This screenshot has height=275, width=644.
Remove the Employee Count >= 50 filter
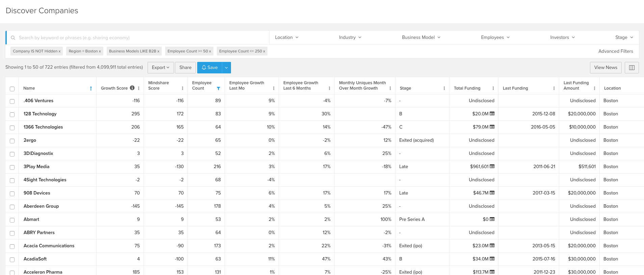click(x=210, y=51)
